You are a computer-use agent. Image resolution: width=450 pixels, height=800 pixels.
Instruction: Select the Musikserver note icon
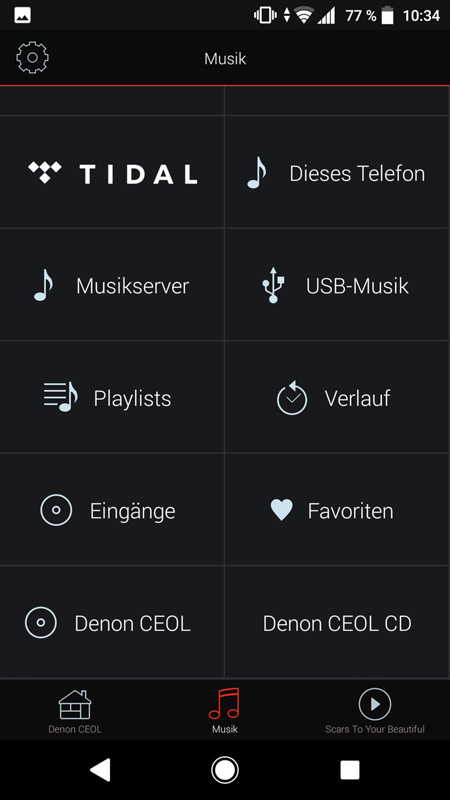[x=43, y=285]
